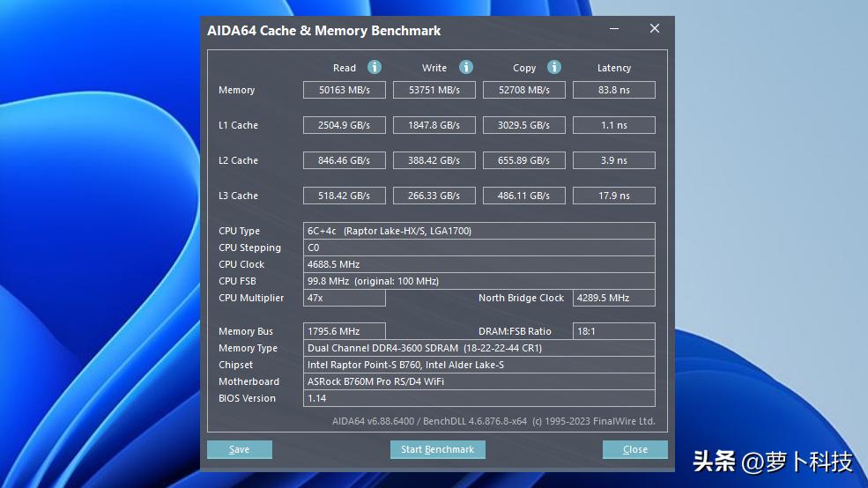The image size is (868, 488).
Task: Select L1 Cache write 1847.8 GB/s
Action: [x=434, y=125]
